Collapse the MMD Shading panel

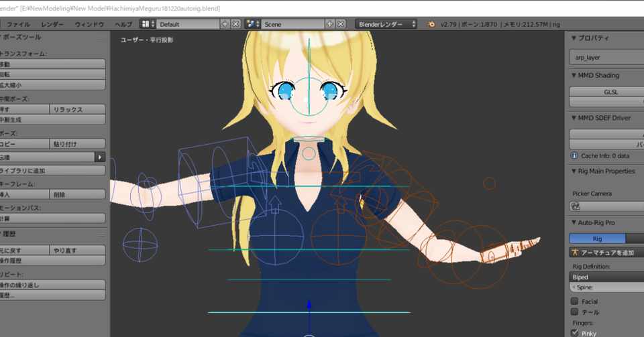click(574, 76)
